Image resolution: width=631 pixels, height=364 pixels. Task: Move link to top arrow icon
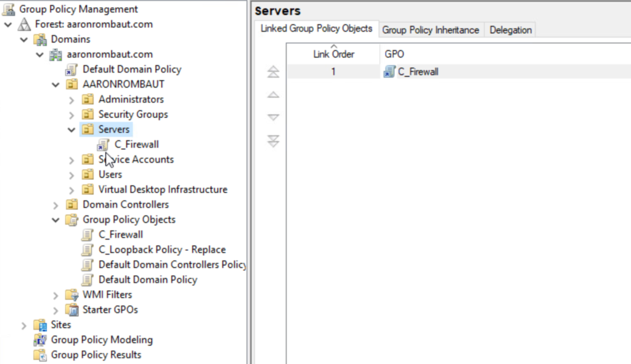(x=273, y=72)
